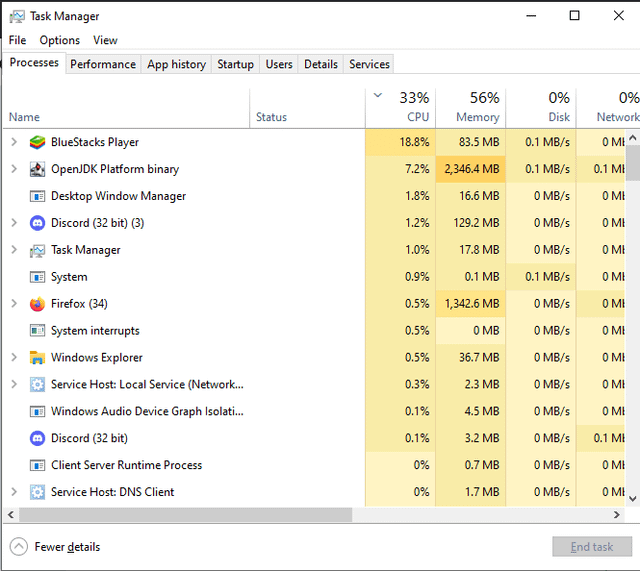Collapse view with Fewer details arrow

pos(19,547)
